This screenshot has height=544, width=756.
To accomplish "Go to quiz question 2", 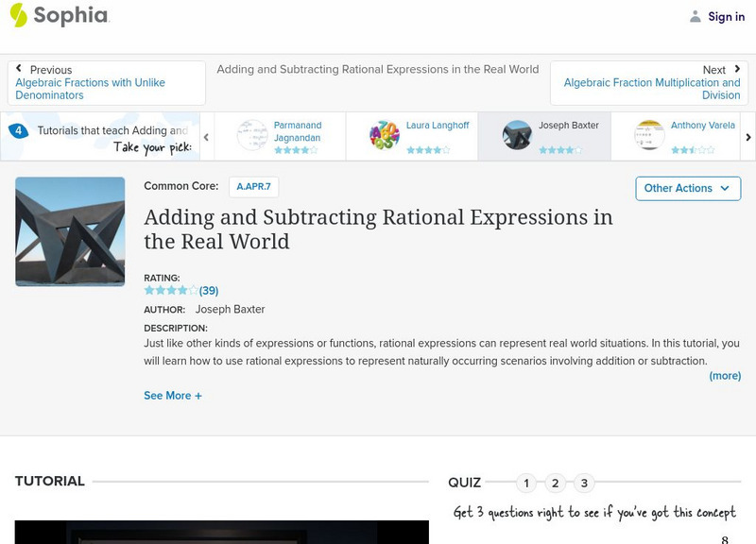I will pyautogui.click(x=556, y=484).
